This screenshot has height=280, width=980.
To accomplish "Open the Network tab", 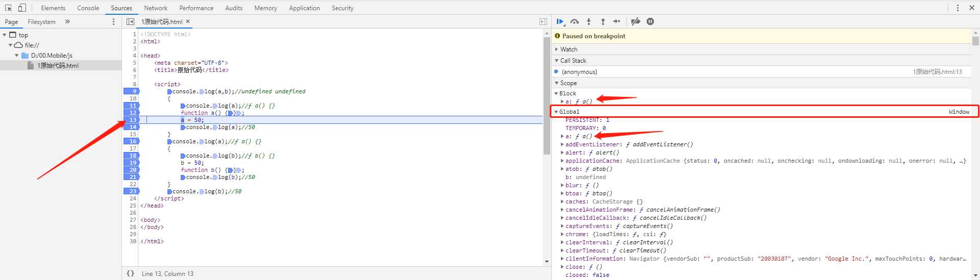I will (156, 8).
